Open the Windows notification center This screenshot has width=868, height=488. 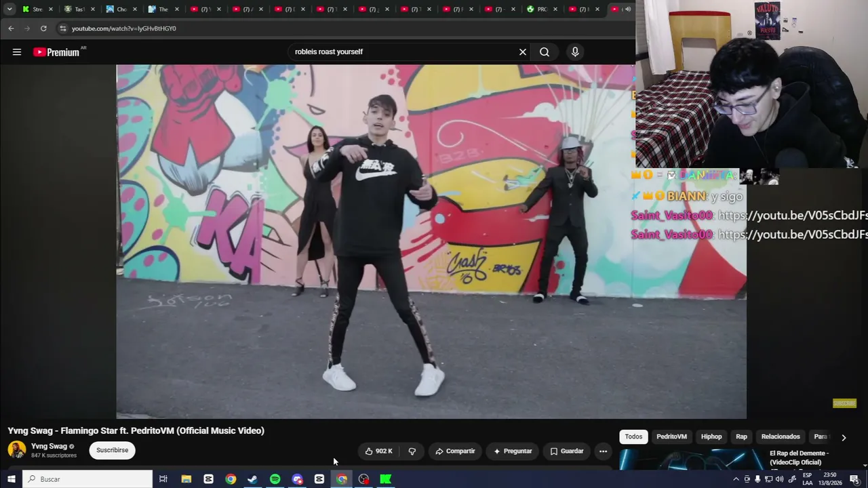[854, 479]
